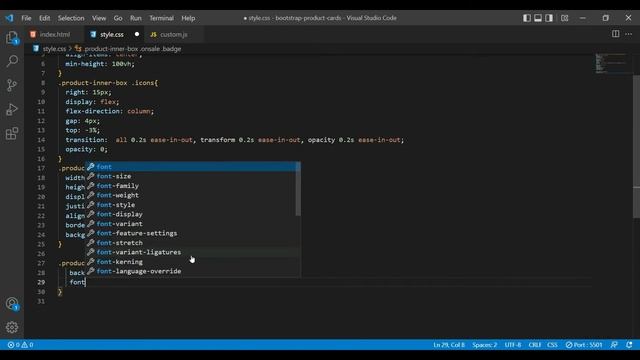Screen dimensions: 640x360
Task: Open the Go menu
Action: click(118, 18)
